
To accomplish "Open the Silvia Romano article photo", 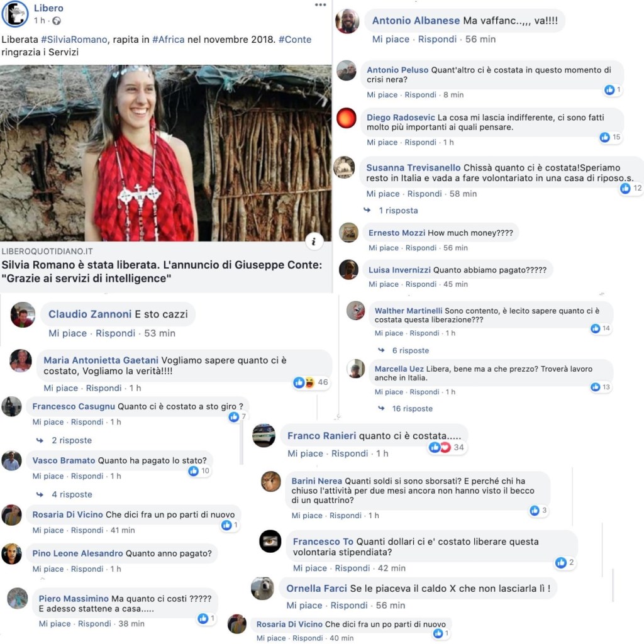I will pos(165,153).
